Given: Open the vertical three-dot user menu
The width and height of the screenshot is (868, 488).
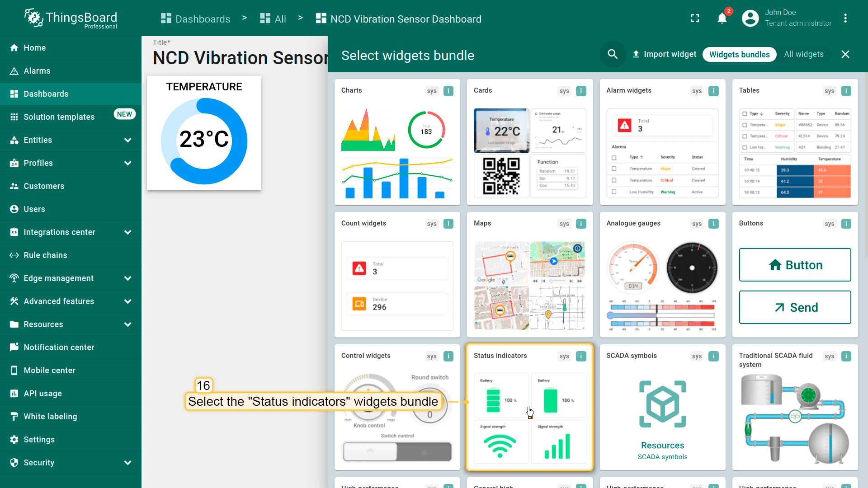Looking at the screenshot, I should (x=845, y=19).
